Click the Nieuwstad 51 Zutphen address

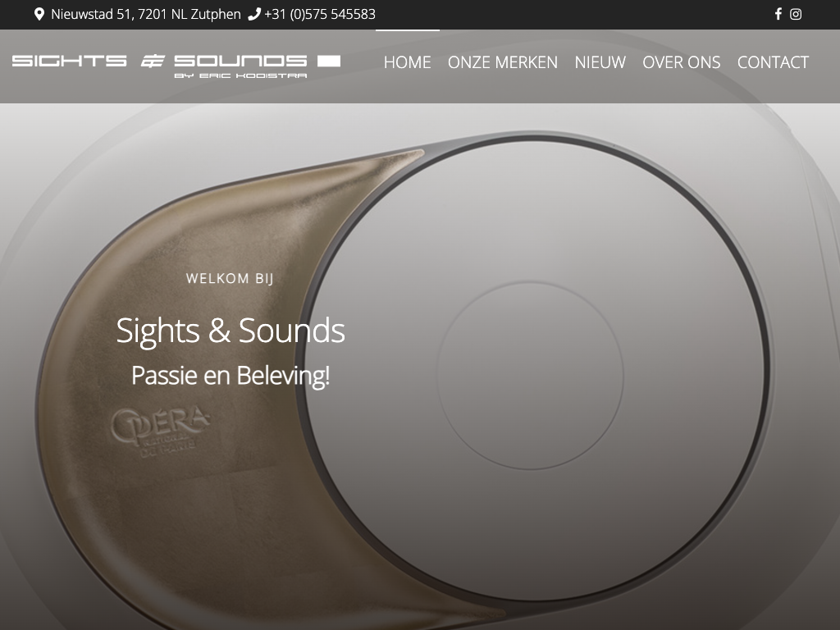click(x=146, y=14)
